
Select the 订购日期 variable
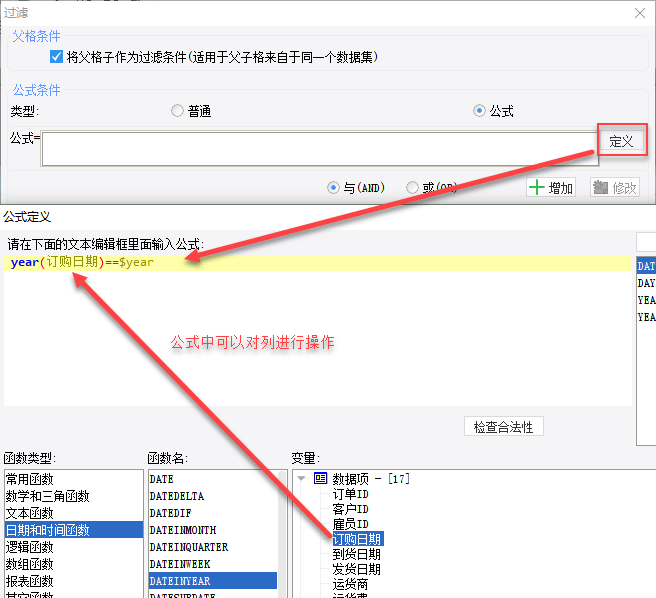click(x=357, y=539)
